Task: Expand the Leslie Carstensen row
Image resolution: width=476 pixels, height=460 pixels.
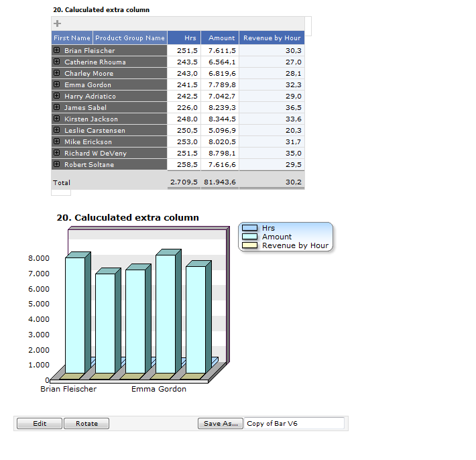Action: [x=57, y=131]
